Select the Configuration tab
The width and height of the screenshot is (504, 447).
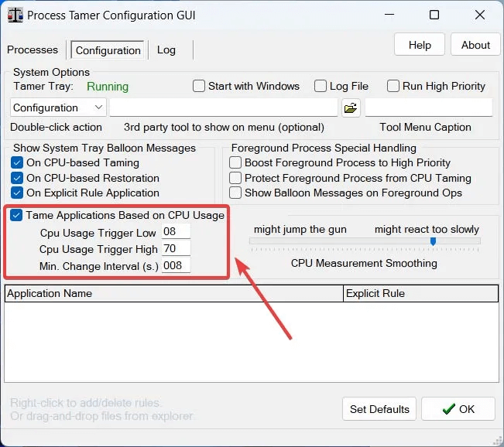click(108, 50)
